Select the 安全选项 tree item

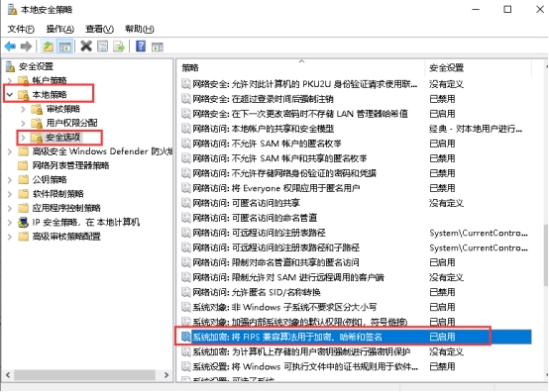(x=63, y=138)
